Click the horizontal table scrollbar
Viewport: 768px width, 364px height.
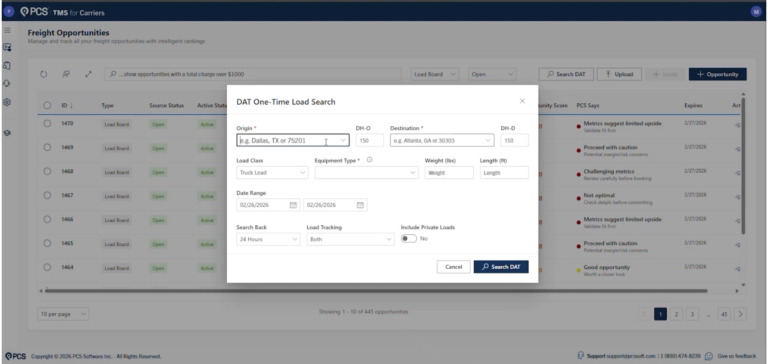coord(376,291)
